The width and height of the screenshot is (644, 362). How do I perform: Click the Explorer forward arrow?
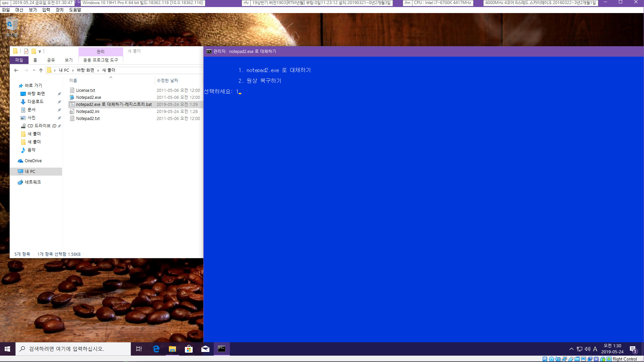click(x=26, y=70)
